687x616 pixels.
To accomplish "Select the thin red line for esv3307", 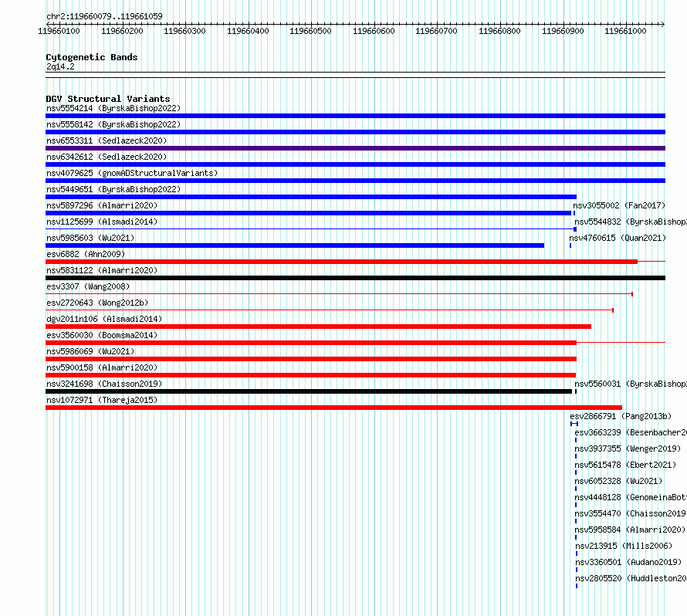I will tap(339, 294).
